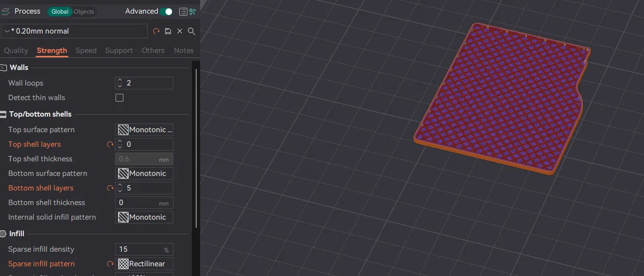This screenshot has width=644, height=276.
Task: Click the Bottom shell thickness label
Action: click(47, 203)
